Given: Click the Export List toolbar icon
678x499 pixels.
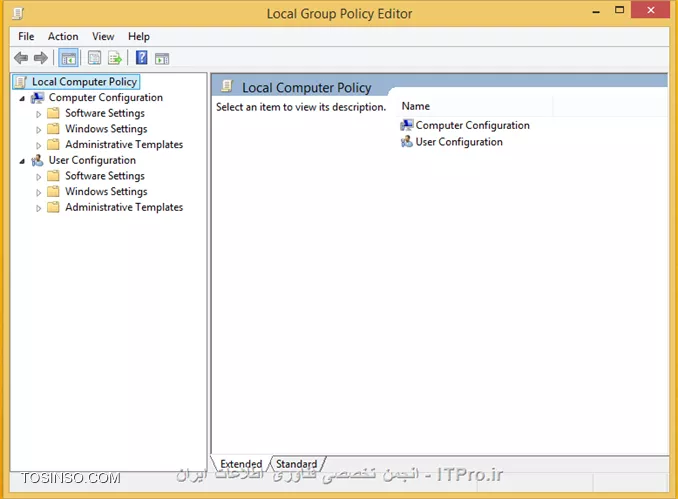Looking at the screenshot, I should pos(115,58).
